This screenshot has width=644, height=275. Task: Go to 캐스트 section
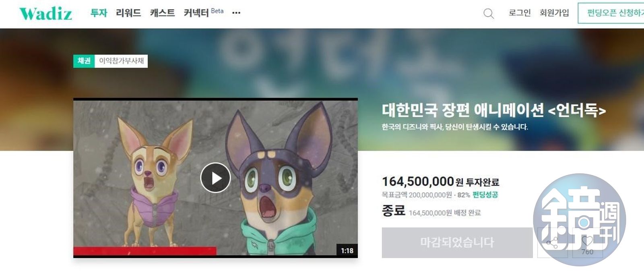click(163, 13)
